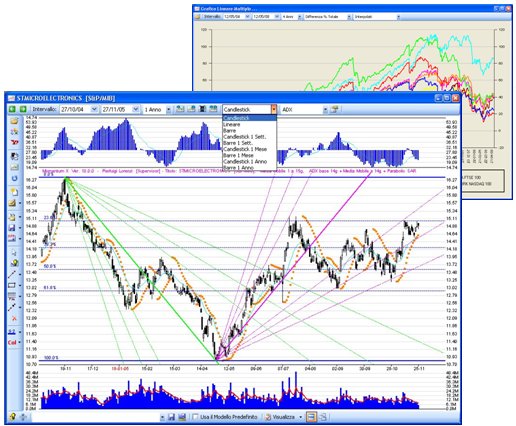Open dropdown arrow beside the rectangle tool
Image resolution: width=516 pixels, height=426 pixels.
(20, 286)
